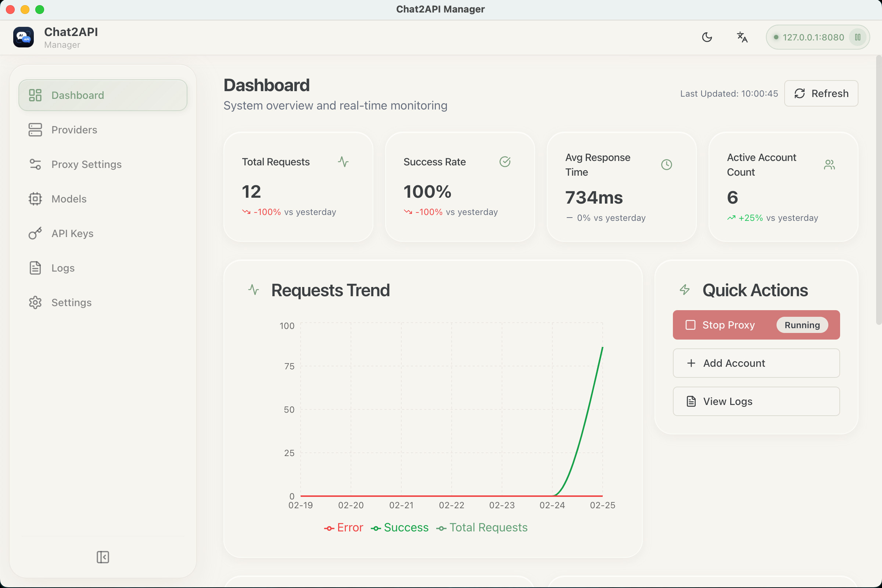Toggle Success series in chart legend
Screen dimensions: 882x588
click(x=400, y=528)
